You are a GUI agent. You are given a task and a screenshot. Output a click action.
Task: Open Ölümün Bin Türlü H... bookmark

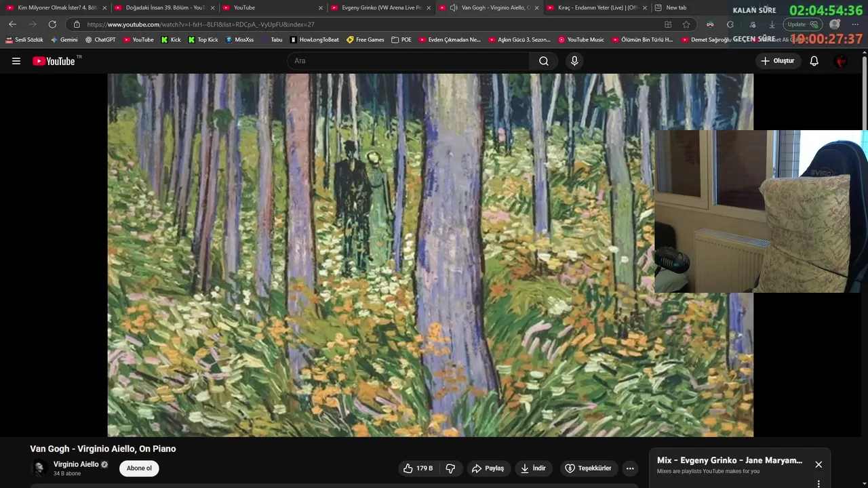tap(643, 40)
